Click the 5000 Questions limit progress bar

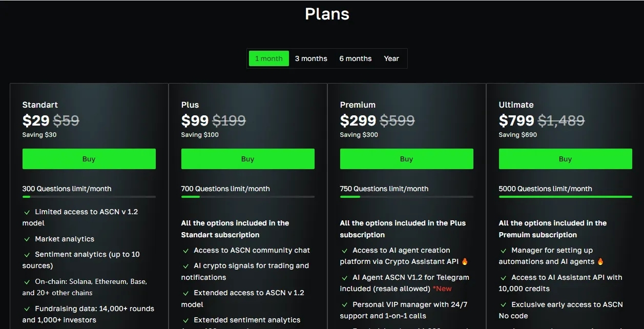[565, 197]
